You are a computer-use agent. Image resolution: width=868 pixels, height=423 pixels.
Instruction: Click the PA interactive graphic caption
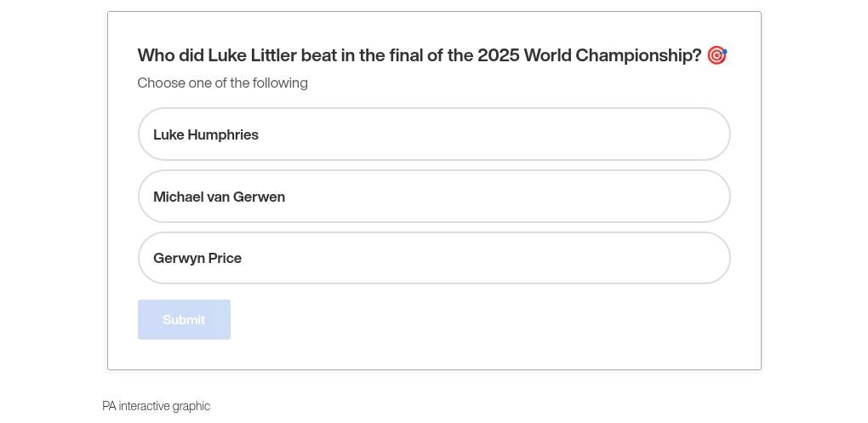[156, 406]
